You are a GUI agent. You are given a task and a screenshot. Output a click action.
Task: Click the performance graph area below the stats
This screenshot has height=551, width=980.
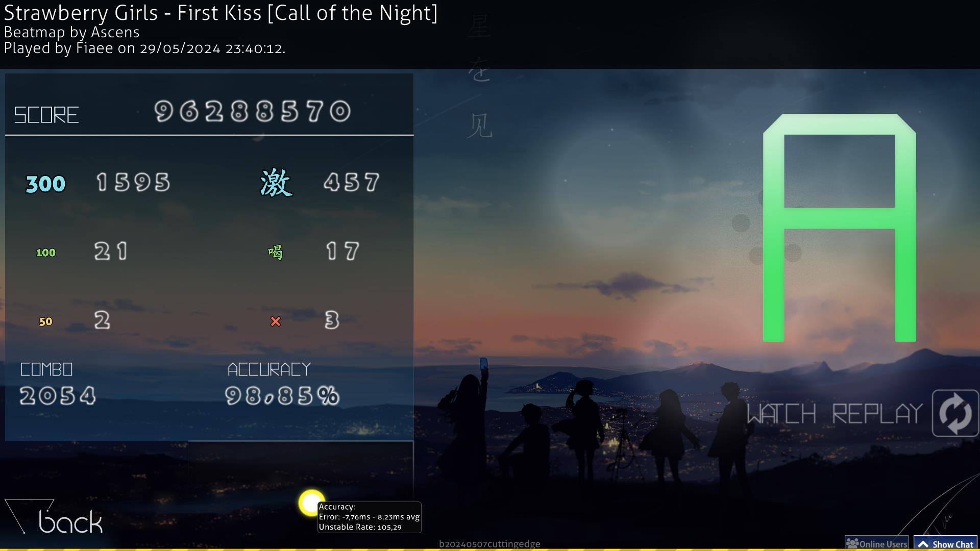[301, 469]
